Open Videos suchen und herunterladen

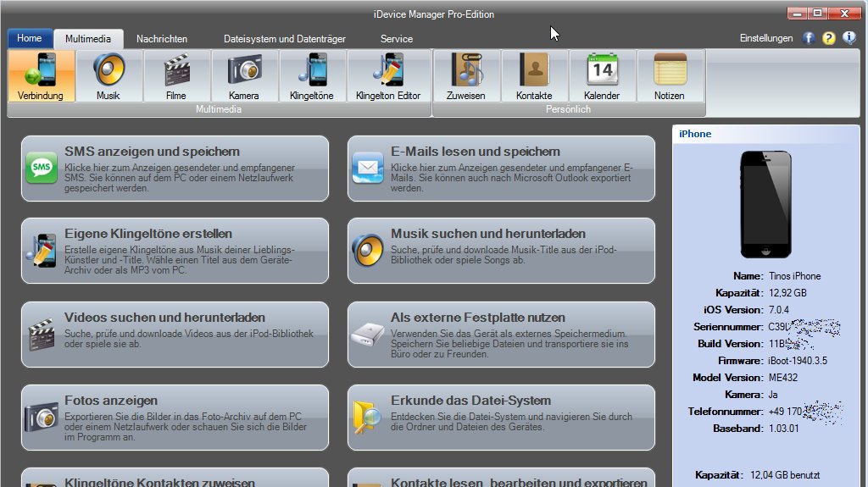(175, 335)
